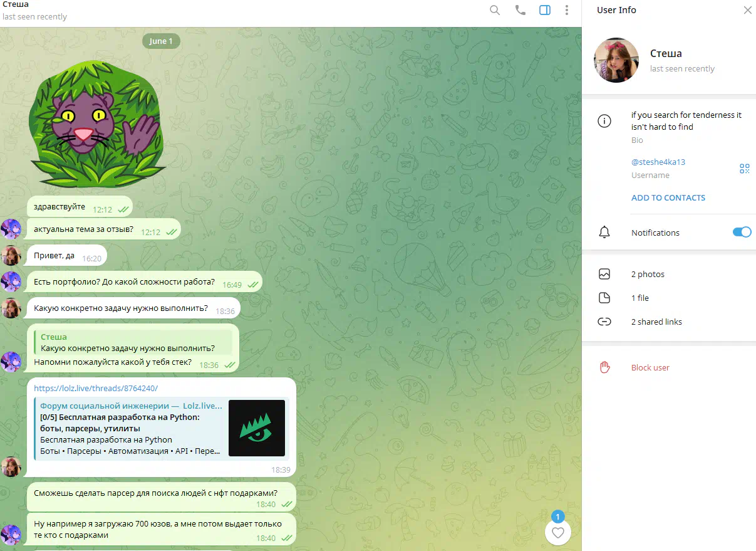The height and width of the screenshot is (551, 756).
Task: Click the Стеша name in the chat header
Action: [16, 4]
